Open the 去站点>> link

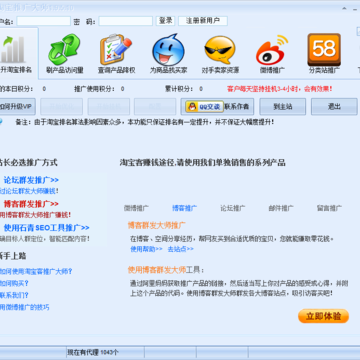tap(180, 249)
